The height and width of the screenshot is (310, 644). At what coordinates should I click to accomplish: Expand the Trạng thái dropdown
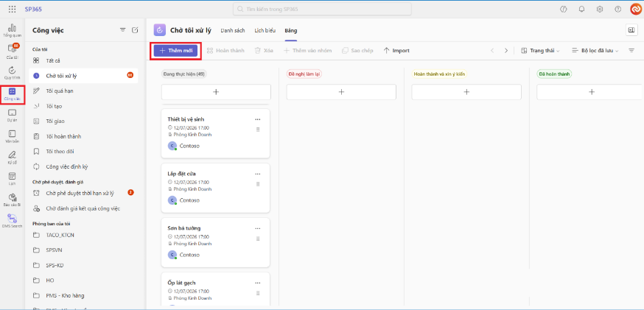540,50
